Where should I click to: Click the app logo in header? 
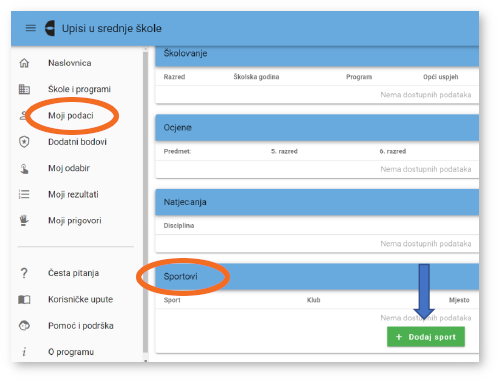tap(50, 28)
